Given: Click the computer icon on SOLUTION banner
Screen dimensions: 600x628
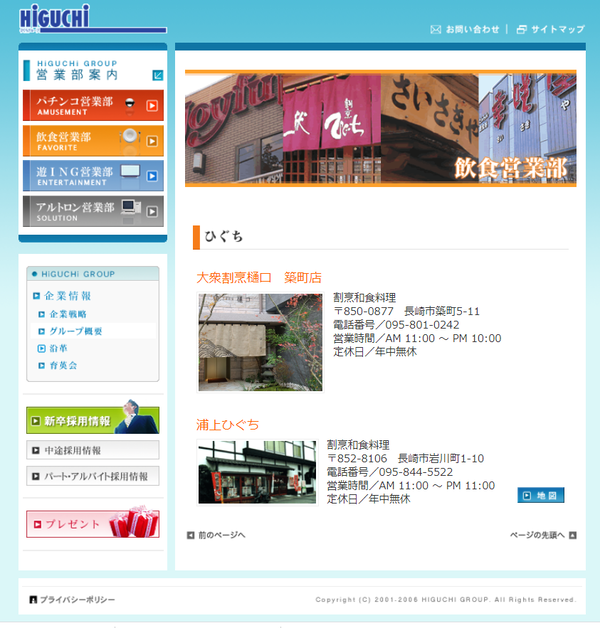Looking at the screenshot, I should pyautogui.click(x=131, y=207).
